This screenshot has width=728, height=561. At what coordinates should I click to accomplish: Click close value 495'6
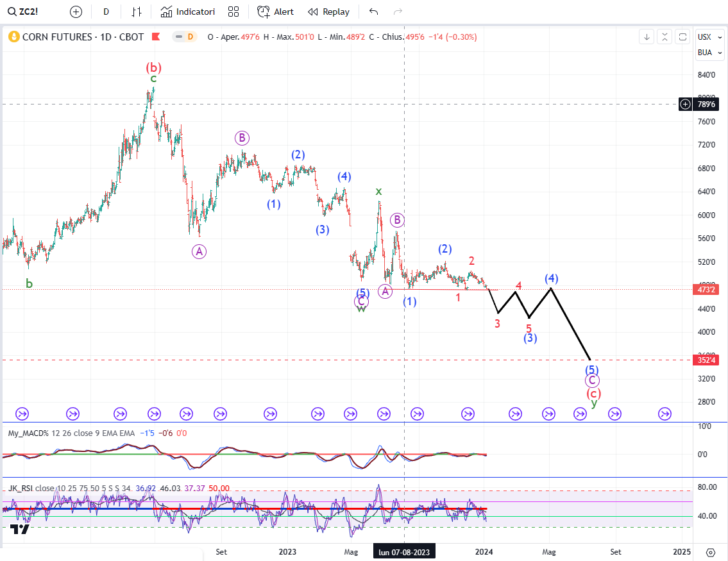tap(414, 37)
